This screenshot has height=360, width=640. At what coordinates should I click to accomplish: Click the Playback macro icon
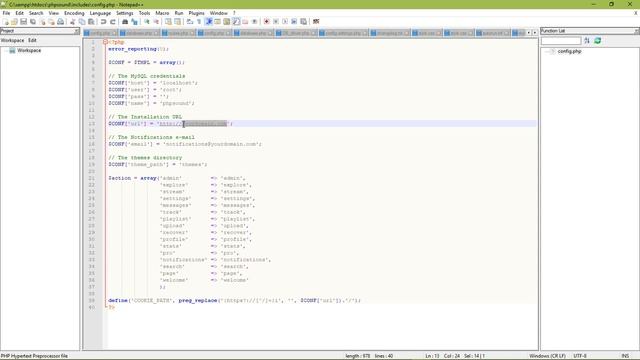tap(285, 22)
